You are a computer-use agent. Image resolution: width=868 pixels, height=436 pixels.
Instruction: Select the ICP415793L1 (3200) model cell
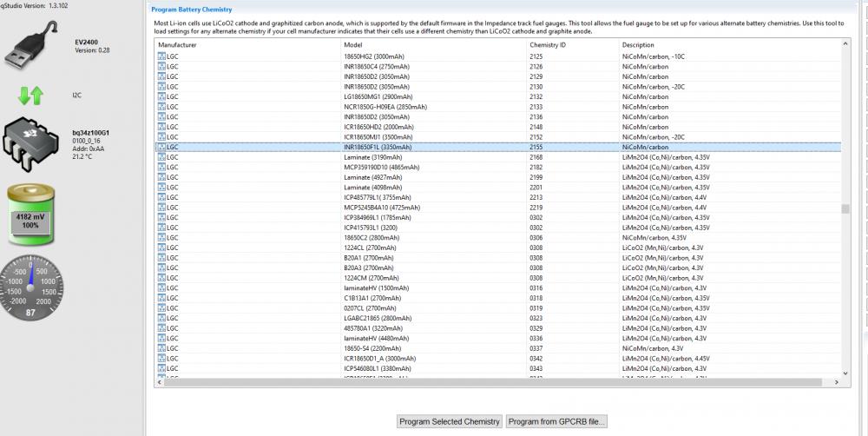371,228
